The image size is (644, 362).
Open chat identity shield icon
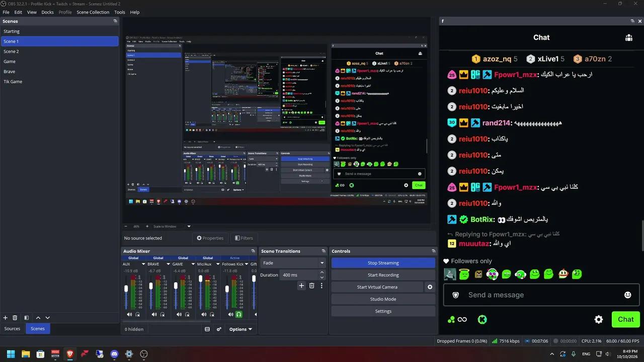tap(456, 295)
